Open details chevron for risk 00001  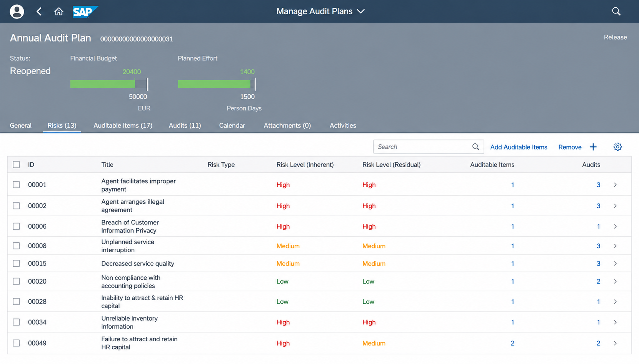(615, 185)
